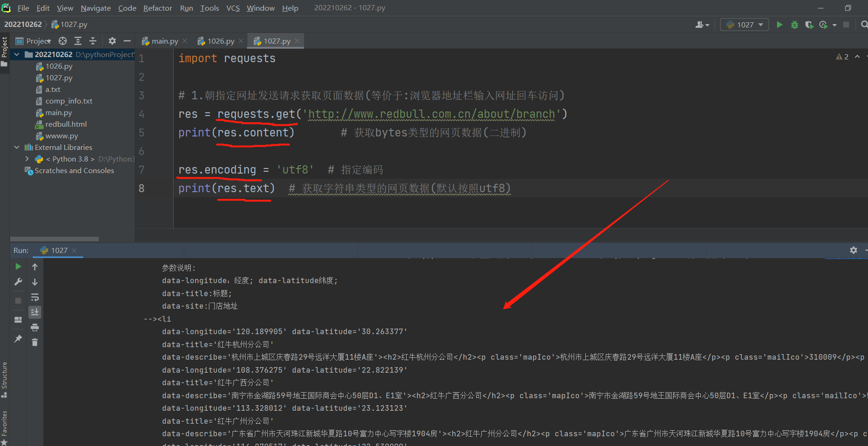Jump to previous highlighted problem arrow
This screenshot has height=446, width=868.
point(857,57)
